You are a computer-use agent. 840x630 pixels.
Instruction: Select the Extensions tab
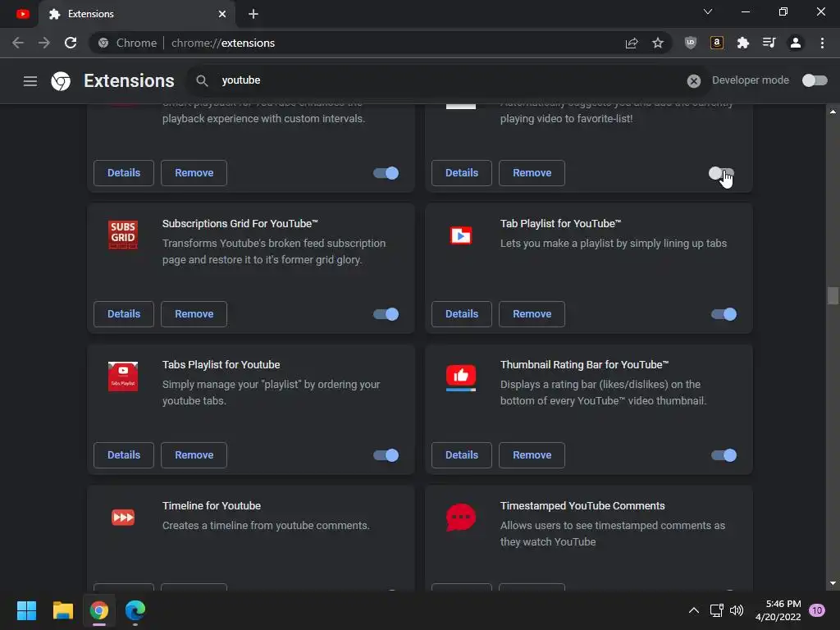click(137, 14)
